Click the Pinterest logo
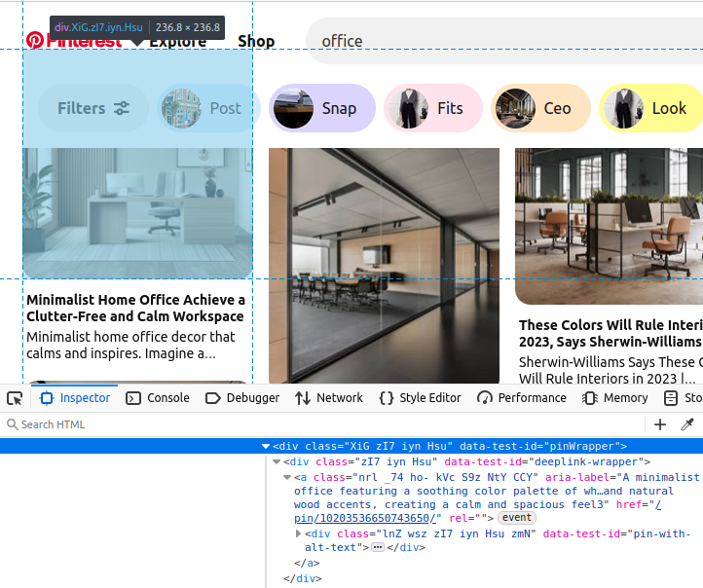Image resolution: width=703 pixels, height=588 pixels. pyautogui.click(x=36, y=41)
